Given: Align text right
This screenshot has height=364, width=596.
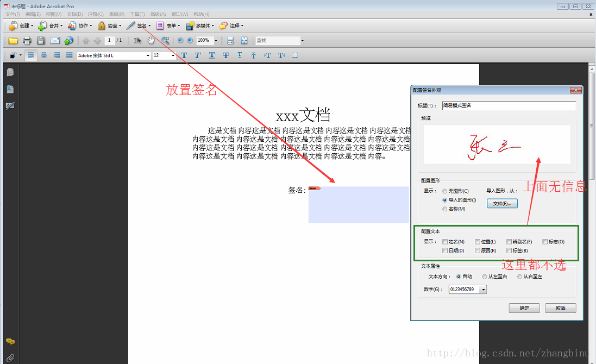Looking at the screenshot, I should (57, 55).
